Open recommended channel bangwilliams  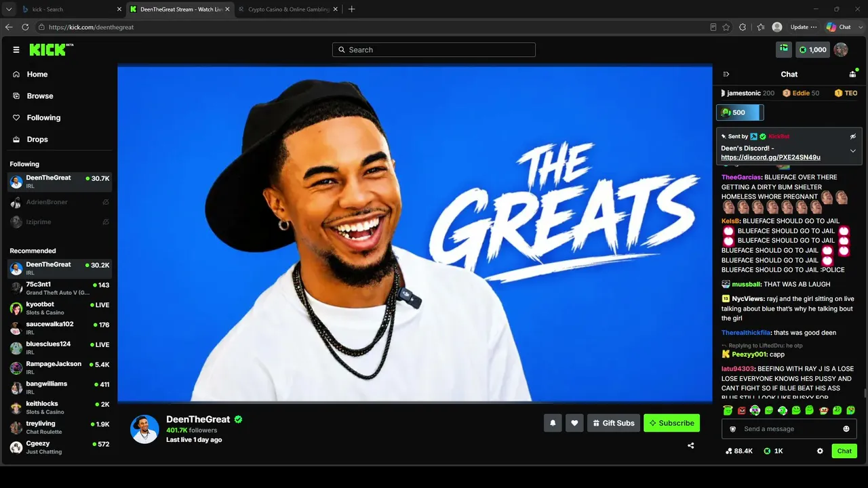[60, 388]
